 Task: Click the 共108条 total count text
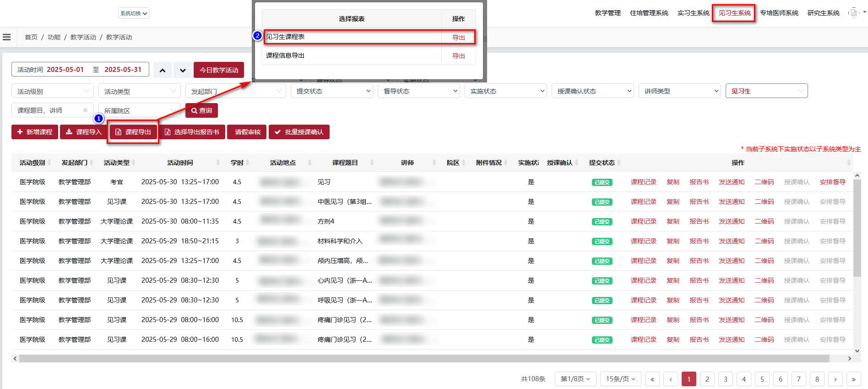pyautogui.click(x=533, y=379)
